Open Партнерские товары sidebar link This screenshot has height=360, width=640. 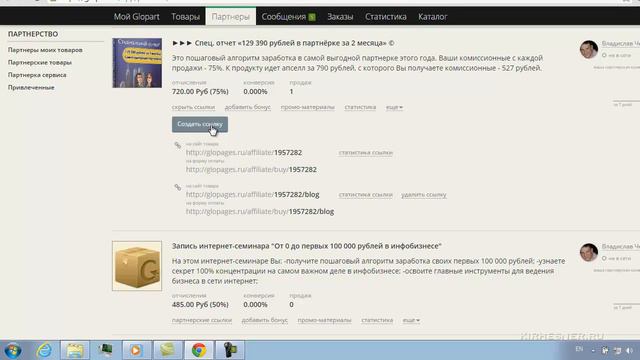[40, 62]
